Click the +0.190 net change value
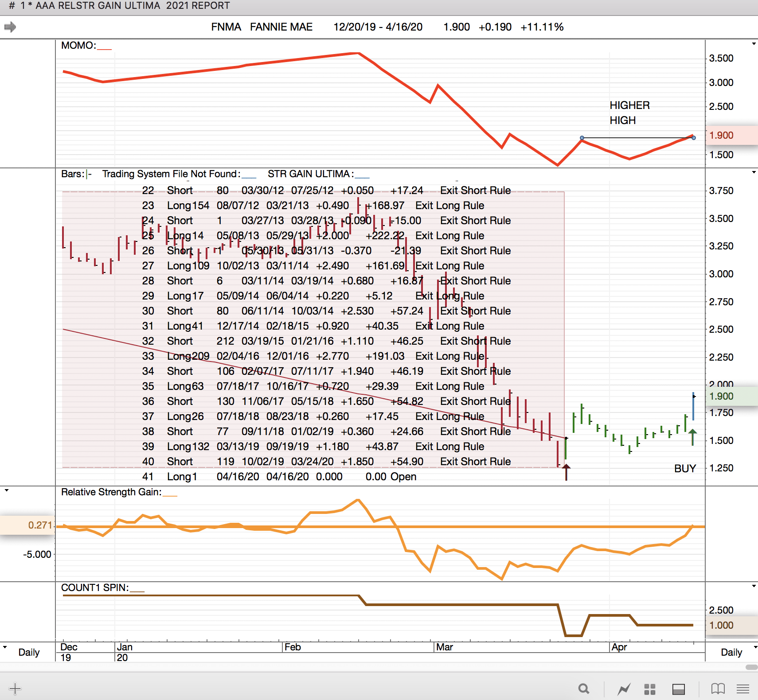The height and width of the screenshot is (700, 758). coord(495,27)
